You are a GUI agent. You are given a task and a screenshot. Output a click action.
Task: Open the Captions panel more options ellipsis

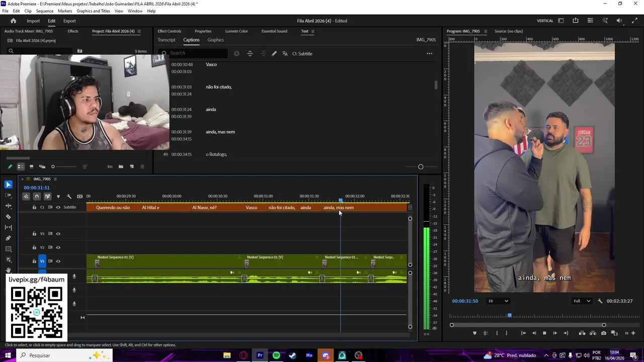(429, 53)
